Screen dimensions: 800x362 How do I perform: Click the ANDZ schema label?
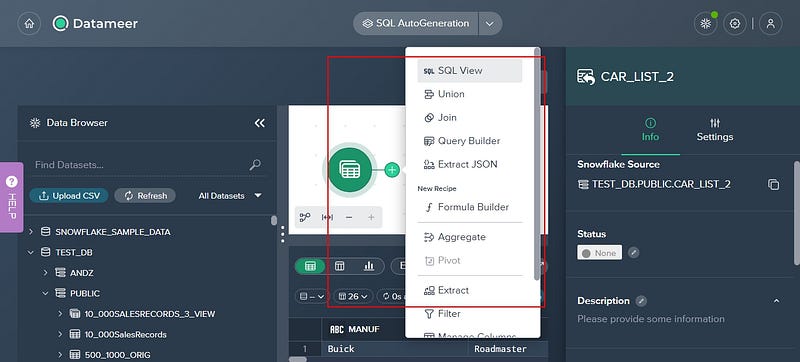pyautogui.click(x=82, y=273)
